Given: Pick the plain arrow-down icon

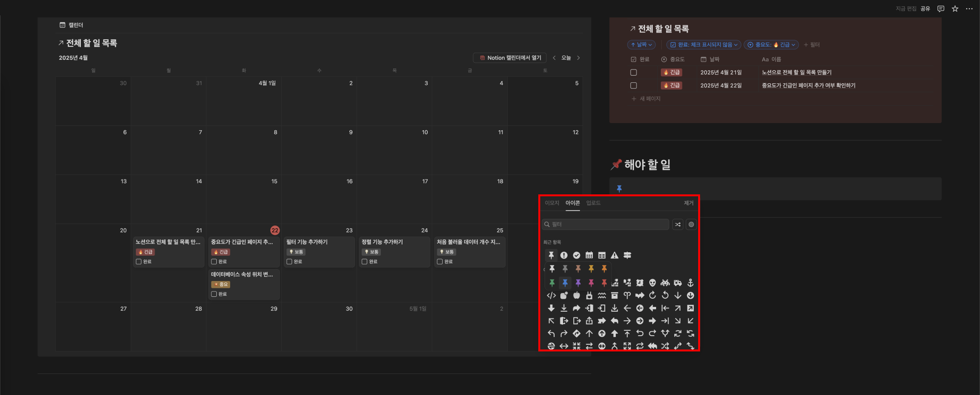Looking at the screenshot, I should tap(678, 295).
